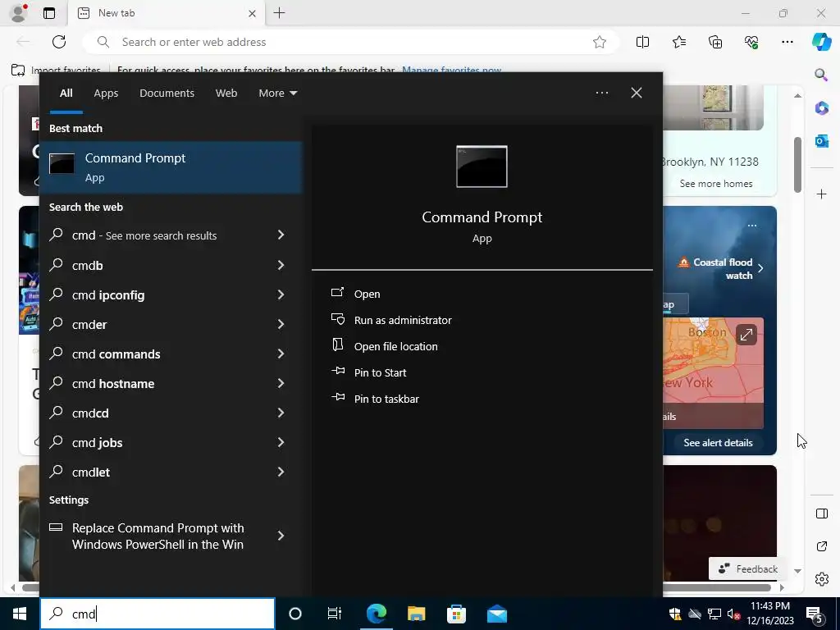
Task: Switch to the Documents search tab
Action: click(167, 94)
